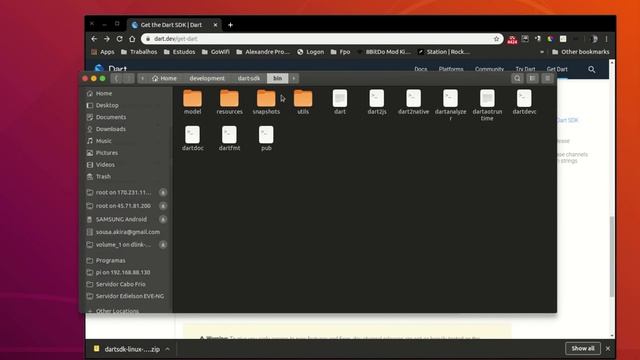Open a new Chrome tab

[230, 25]
